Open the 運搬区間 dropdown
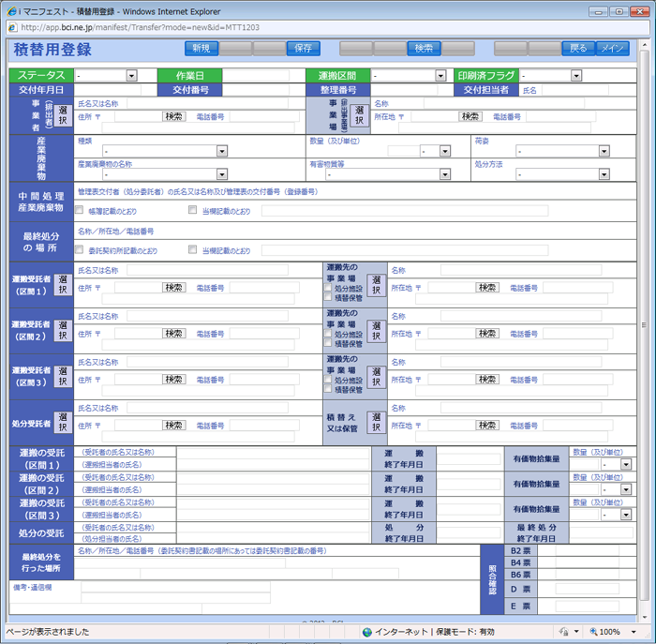The height and width of the screenshot is (644, 656). point(440,76)
